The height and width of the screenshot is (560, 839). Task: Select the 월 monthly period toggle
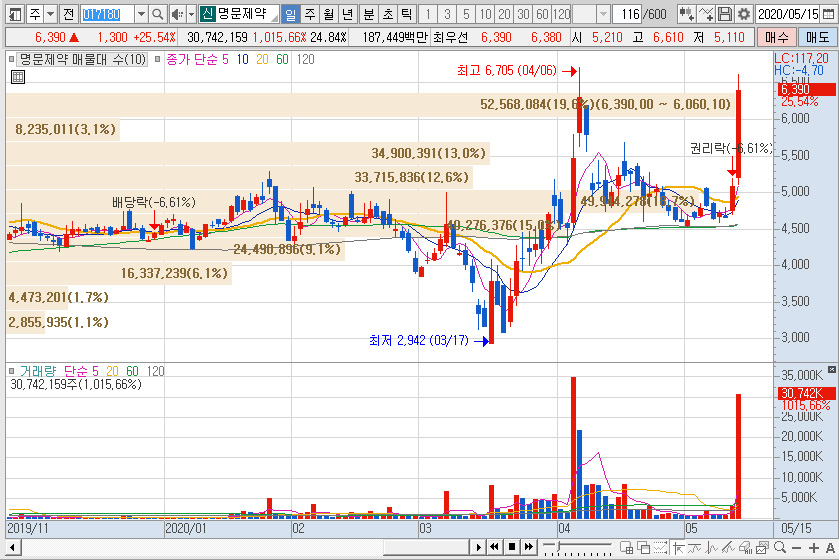329,14
